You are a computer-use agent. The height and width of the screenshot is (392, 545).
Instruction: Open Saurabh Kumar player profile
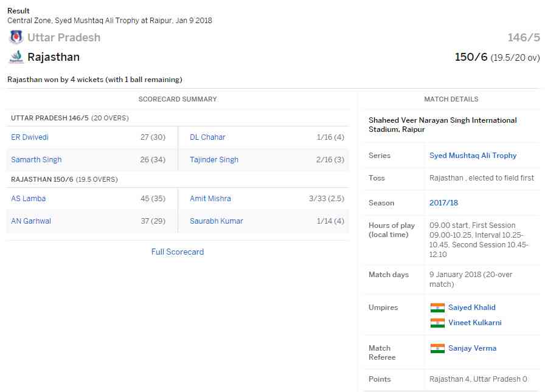[216, 221]
